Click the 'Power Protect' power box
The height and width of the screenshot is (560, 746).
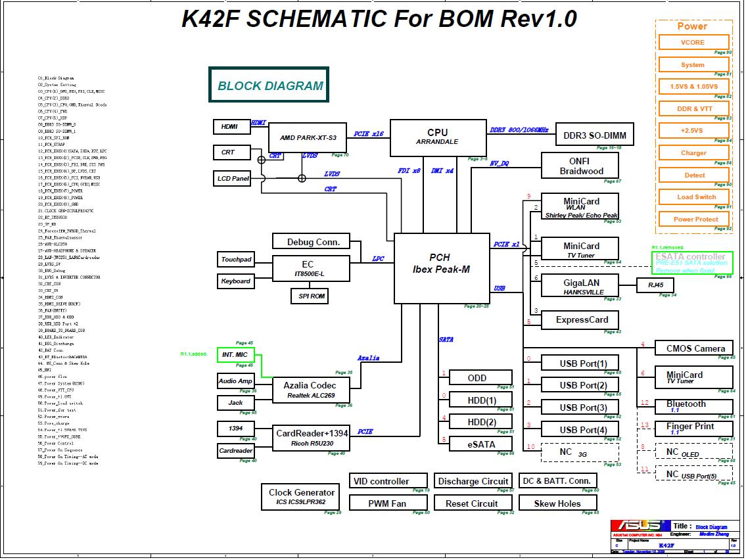[693, 220]
